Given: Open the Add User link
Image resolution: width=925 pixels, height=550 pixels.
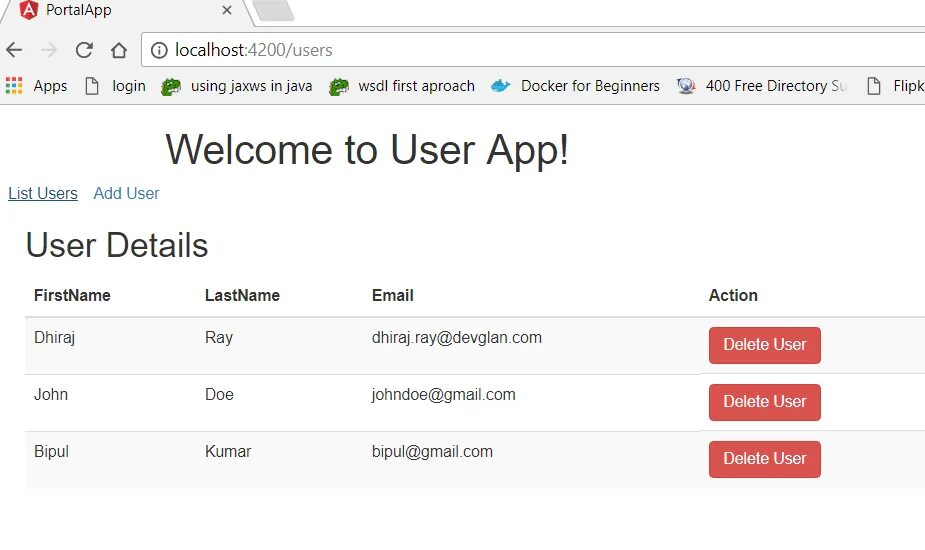Looking at the screenshot, I should [x=126, y=193].
